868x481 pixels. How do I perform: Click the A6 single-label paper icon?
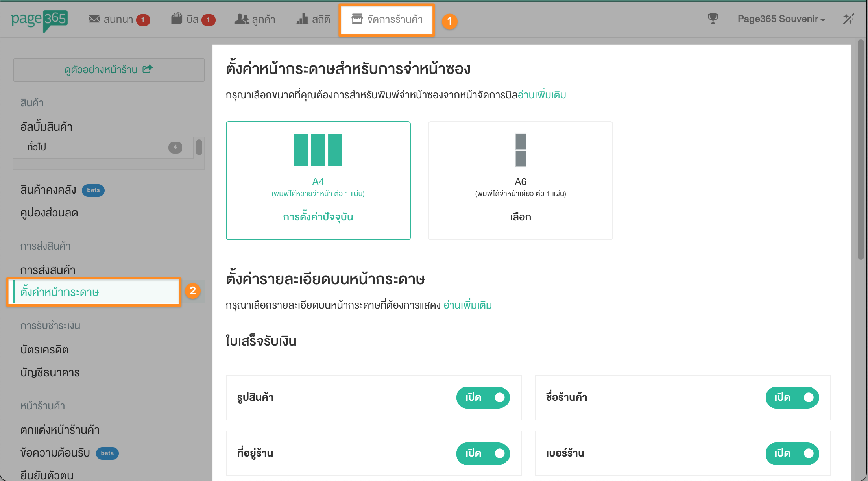tap(521, 150)
